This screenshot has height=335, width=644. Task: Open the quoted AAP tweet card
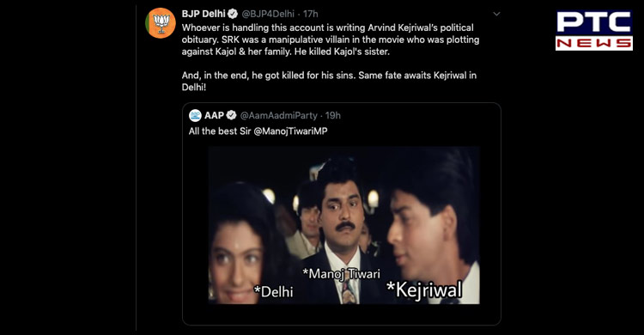point(342,214)
